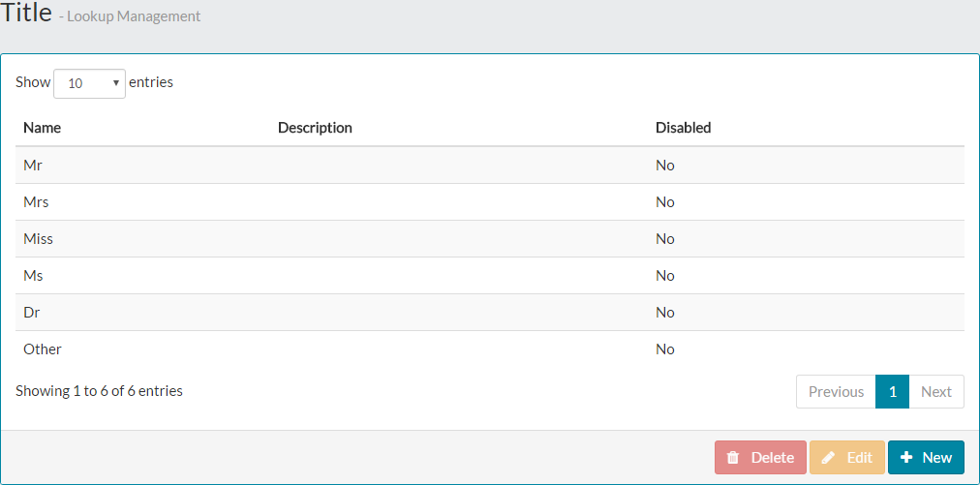
Task: Click page 1 in pagination
Action: [892, 392]
